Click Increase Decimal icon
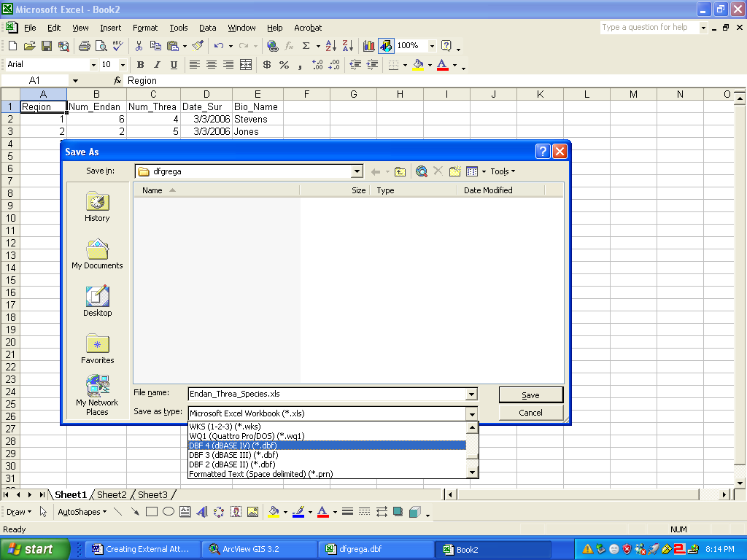Viewport: 747px width, 560px height. pos(317,65)
